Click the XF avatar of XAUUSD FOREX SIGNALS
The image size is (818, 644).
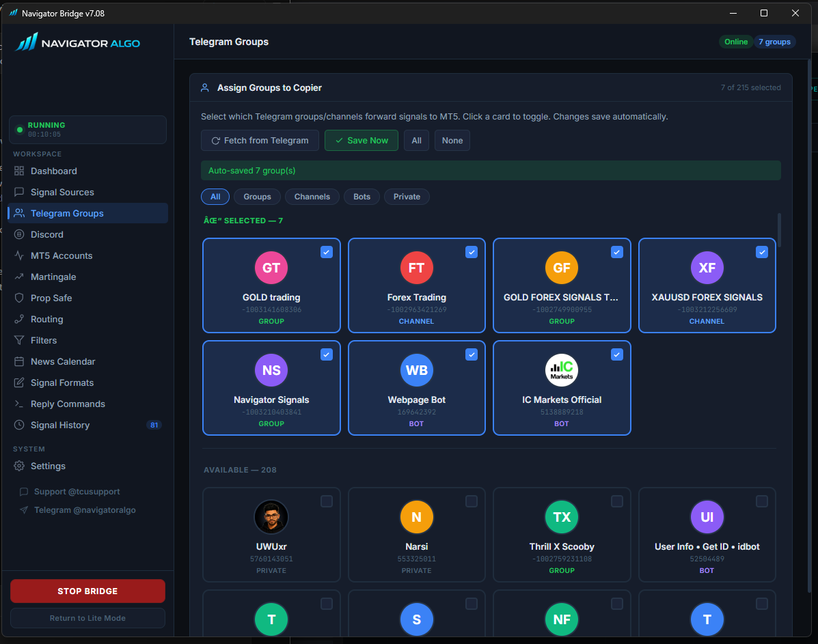coord(707,268)
